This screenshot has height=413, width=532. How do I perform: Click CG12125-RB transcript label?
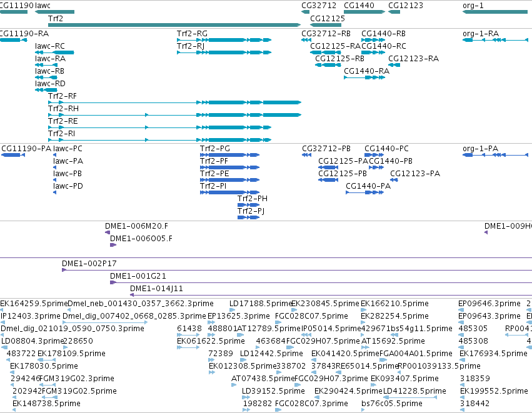(x=339, y=59)
